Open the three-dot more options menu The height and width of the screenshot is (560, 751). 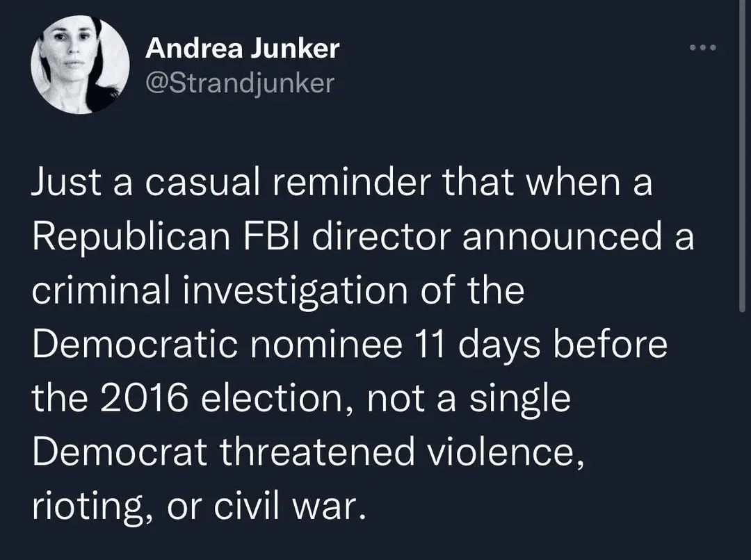[702, 48]
